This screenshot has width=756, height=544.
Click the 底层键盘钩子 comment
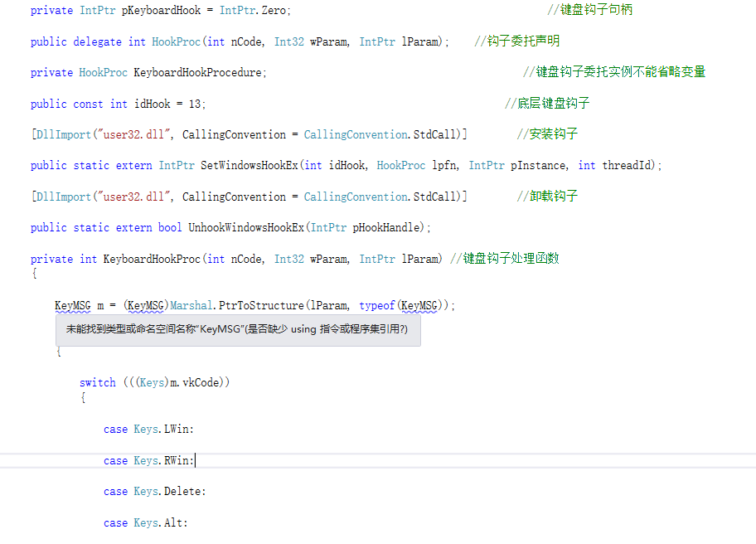(547, 103)
